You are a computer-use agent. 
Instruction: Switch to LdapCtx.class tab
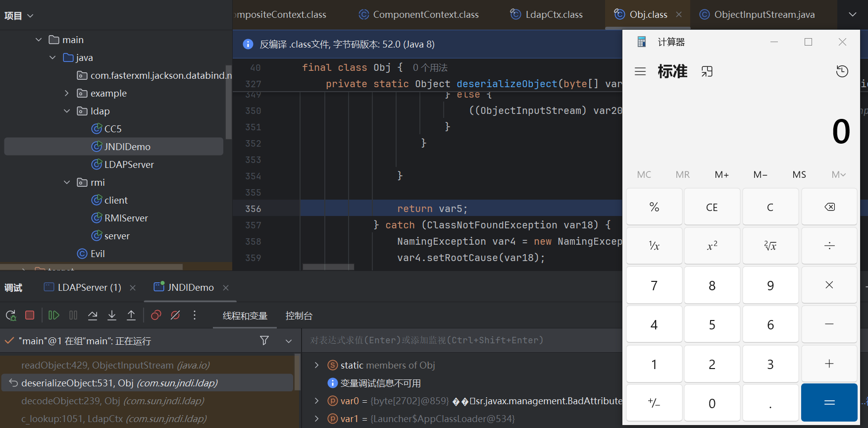tap(547, 15)
